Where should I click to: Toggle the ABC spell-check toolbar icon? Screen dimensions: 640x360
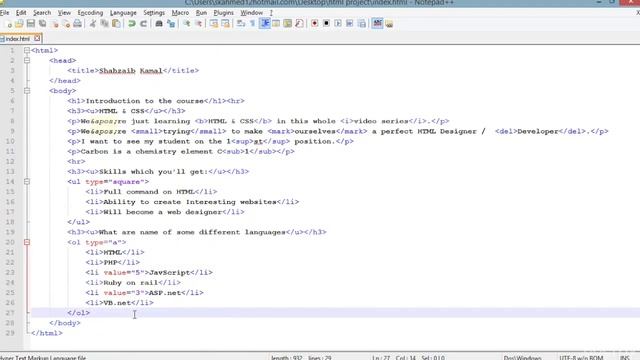(x=377, y=24)
